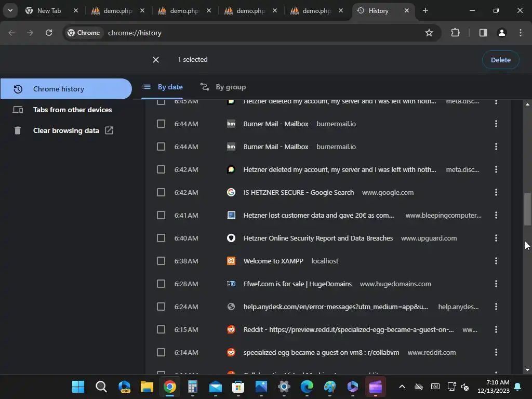Open the tab search chevron
The width and height of the screenshot is (532, 399).
point(10,10)
